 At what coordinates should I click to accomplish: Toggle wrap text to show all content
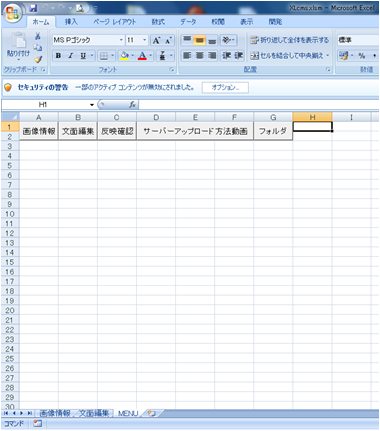pos(290,40)
